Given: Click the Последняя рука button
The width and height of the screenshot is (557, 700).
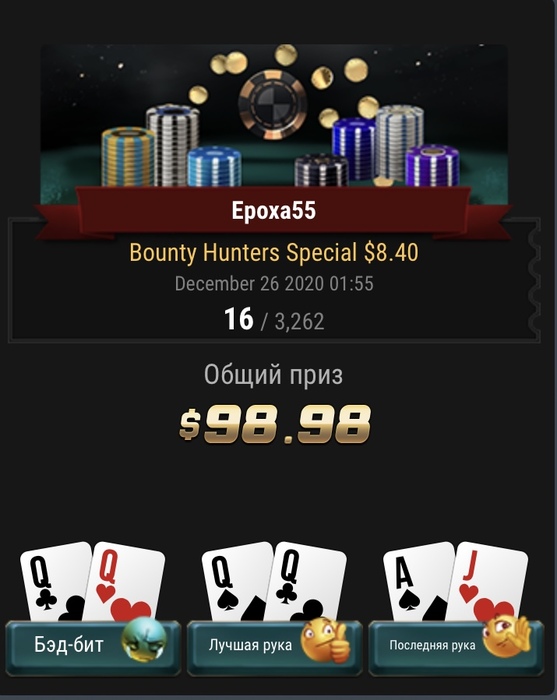Looking at the screenshot, I should click(x=456, y=647).
